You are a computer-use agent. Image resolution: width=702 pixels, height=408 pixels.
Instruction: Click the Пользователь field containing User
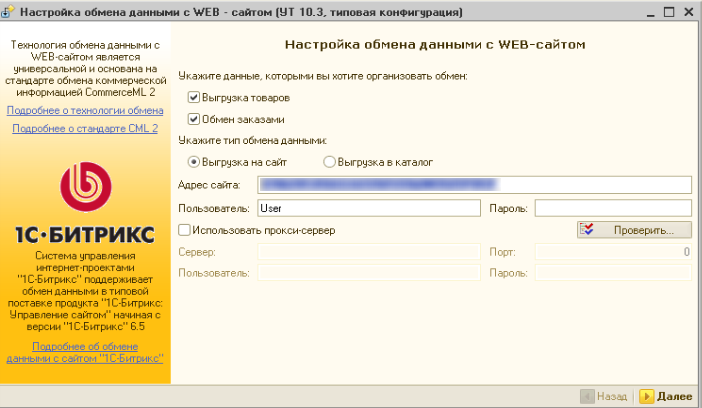pos(368,208)
